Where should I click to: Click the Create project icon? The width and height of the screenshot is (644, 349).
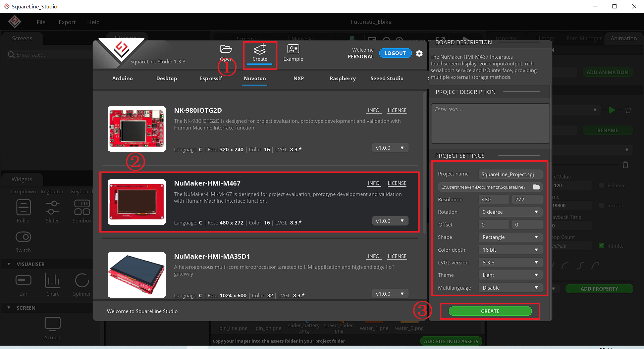tap(260, 50)
